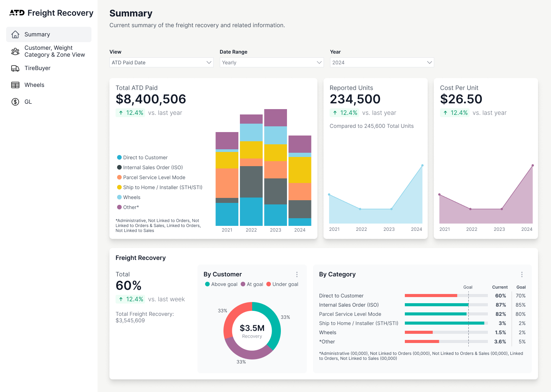Click the GL dollar-sign icon
This screenshot has height=392, width=551.
(x=15, y=102)
